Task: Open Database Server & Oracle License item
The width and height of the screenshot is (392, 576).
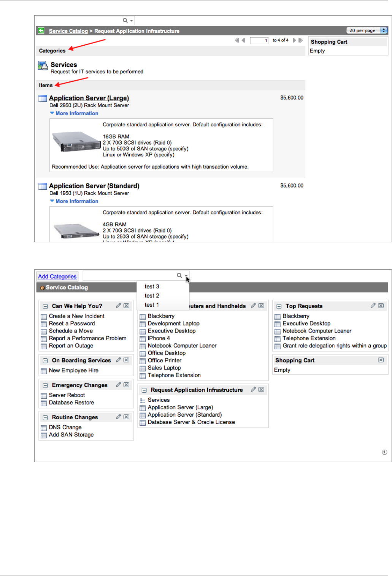Action: pos(191,422)
